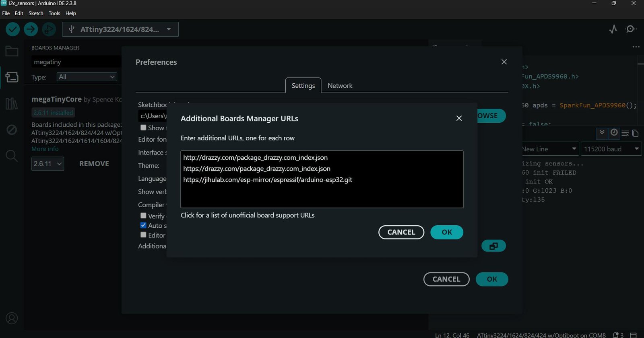Click into the additional URLs text area

pyautogui.click(x=322, y=179)
